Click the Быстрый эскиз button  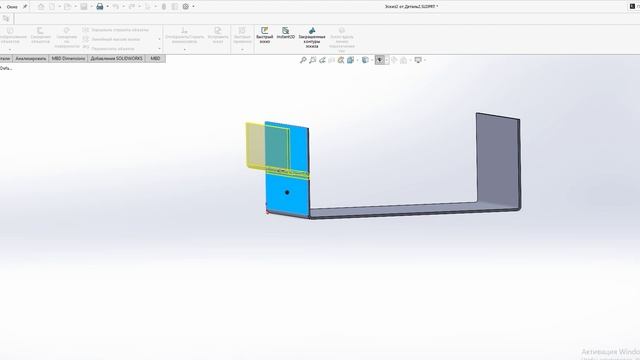264,35
